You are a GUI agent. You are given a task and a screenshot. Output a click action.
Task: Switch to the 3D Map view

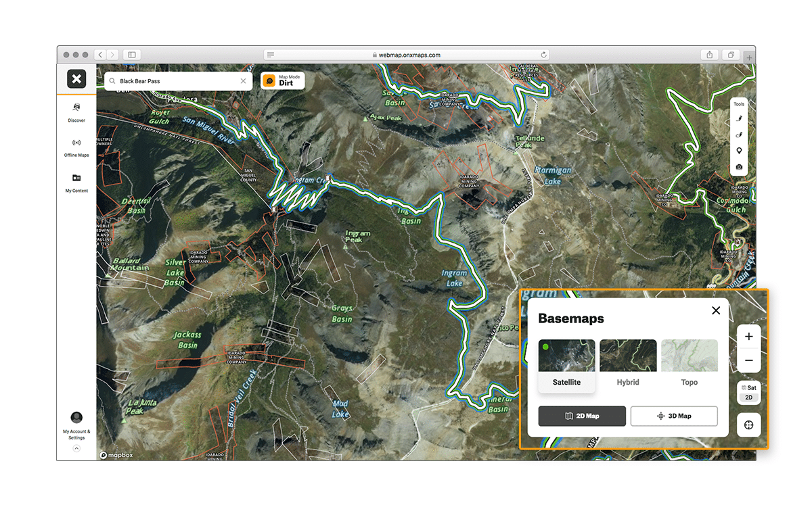[673, 416]
